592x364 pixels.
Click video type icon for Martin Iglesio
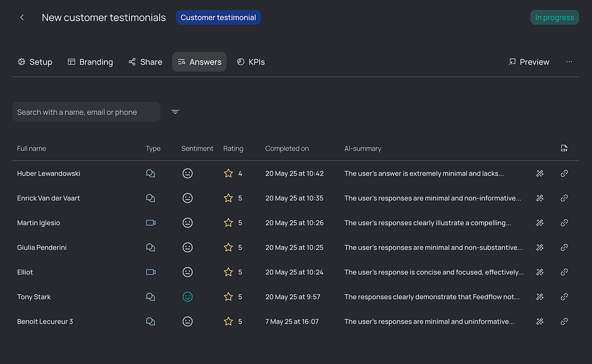(151, 223)
